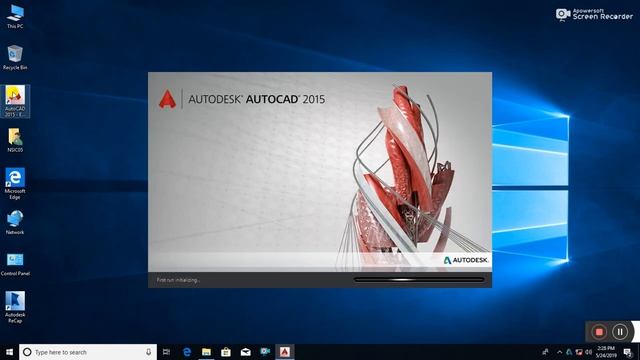
Task: Activate the search microphone icon
Action: 148,352
